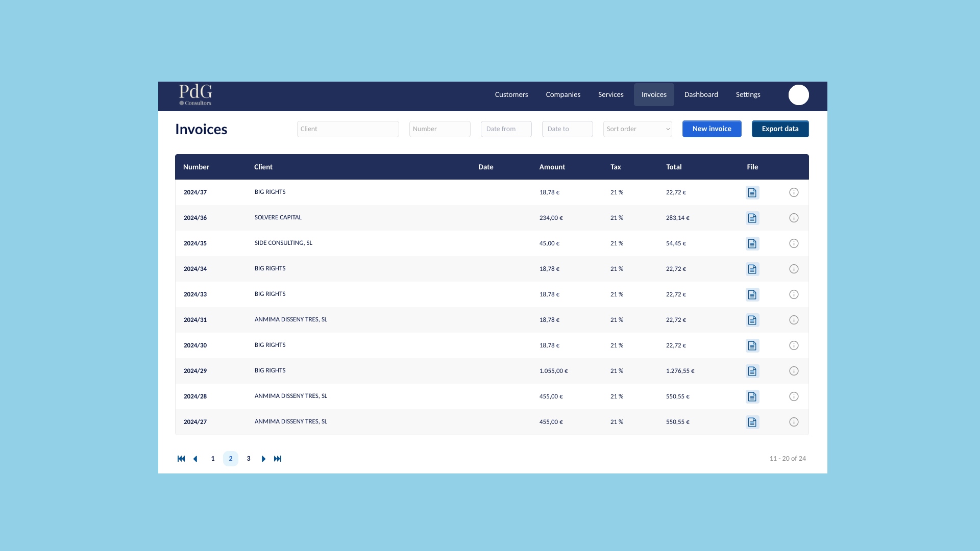Switch to the Customers menu item
The width and height of the screenshot is (980, 551).
511,95
